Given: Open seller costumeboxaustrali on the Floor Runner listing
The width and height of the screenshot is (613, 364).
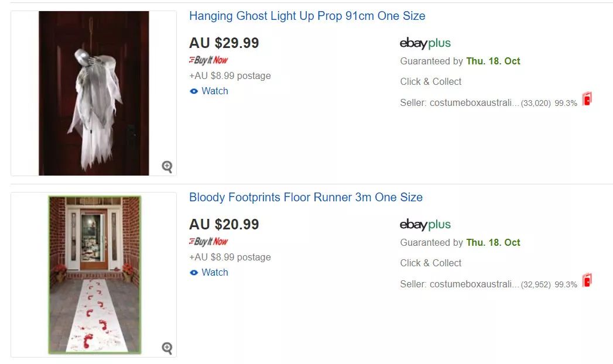Looking at the screenshot, I should pyautogui.click(x=474, y=284).
